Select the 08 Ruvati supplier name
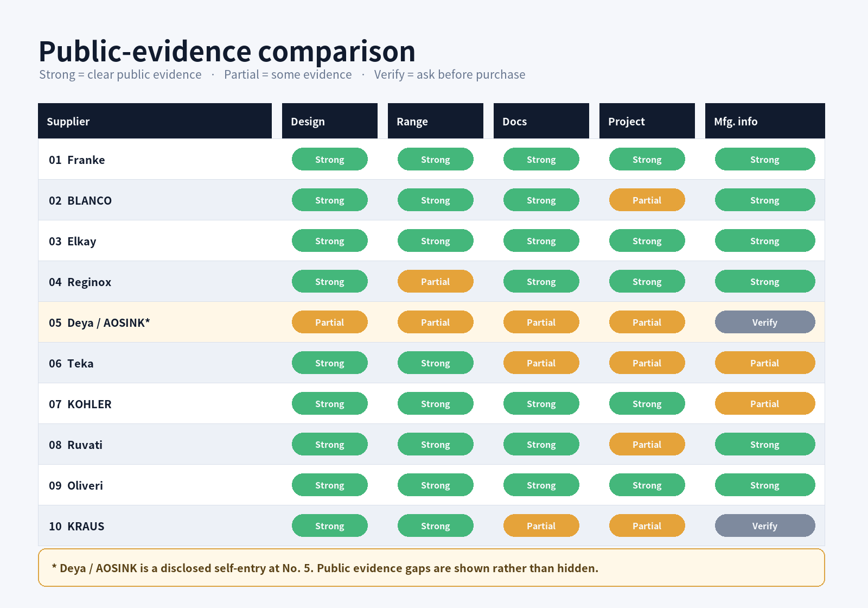 point(76,445)
